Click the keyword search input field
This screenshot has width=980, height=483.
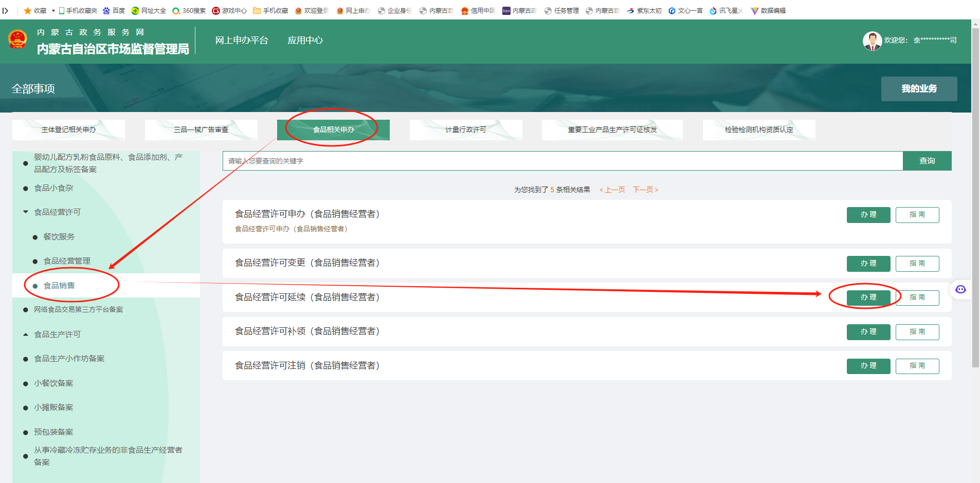coord(562,161)
